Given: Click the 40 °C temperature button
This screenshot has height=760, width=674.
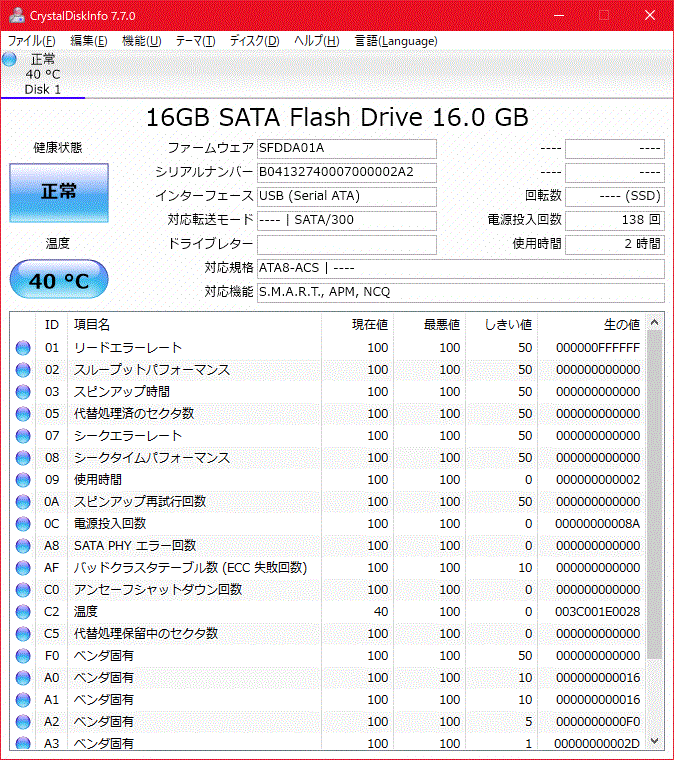Looking at the screenshot, I should tap(59, 281).
